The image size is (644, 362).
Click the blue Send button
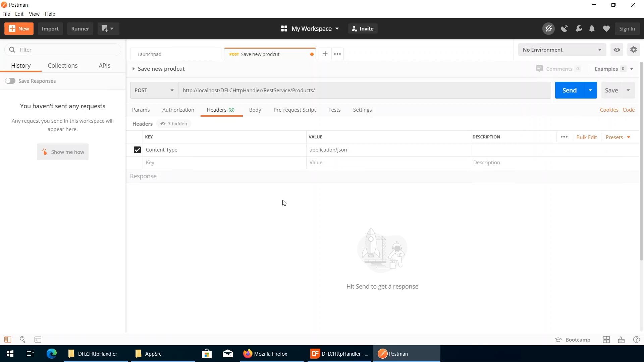(569, 90)
